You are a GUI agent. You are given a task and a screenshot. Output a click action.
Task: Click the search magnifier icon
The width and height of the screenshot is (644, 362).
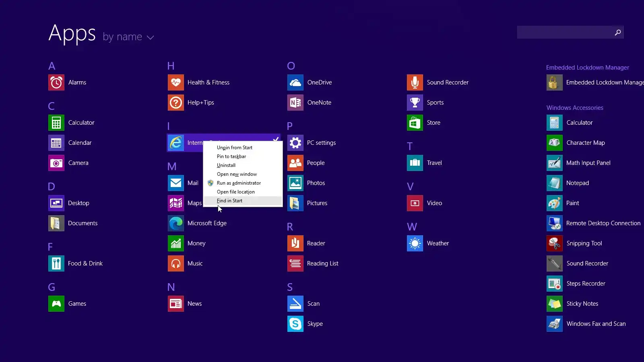[x=618, y=32]
